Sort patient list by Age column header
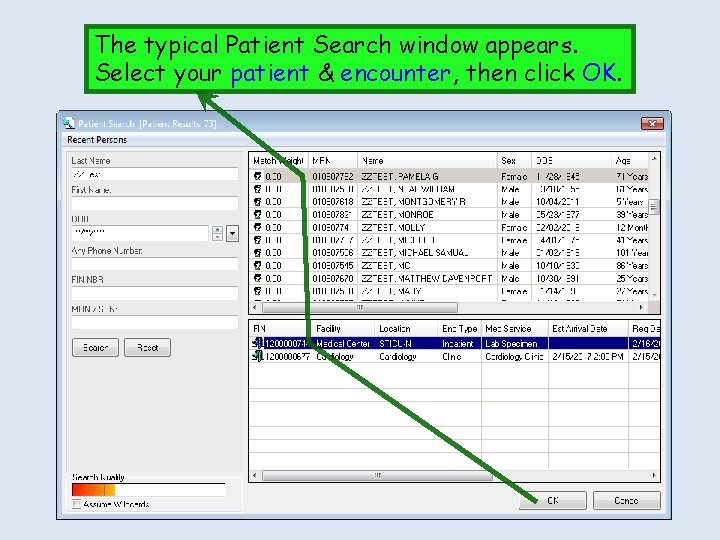The image size is (720, 540). [630, 161]
